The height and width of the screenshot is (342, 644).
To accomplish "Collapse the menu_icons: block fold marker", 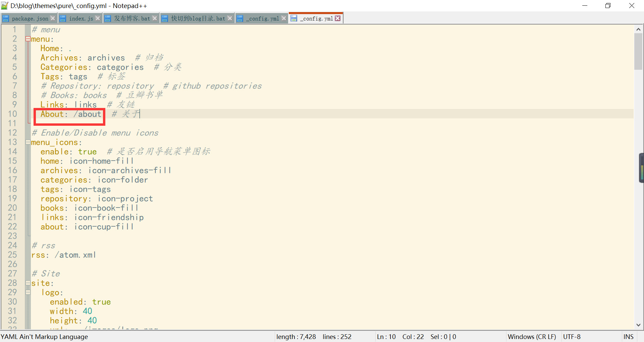I will tap(28, 142).
